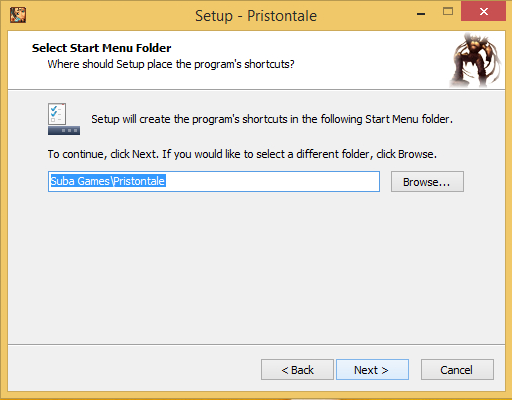
Task: Open the Browse... folder dialog
Action: click(427, 182)
